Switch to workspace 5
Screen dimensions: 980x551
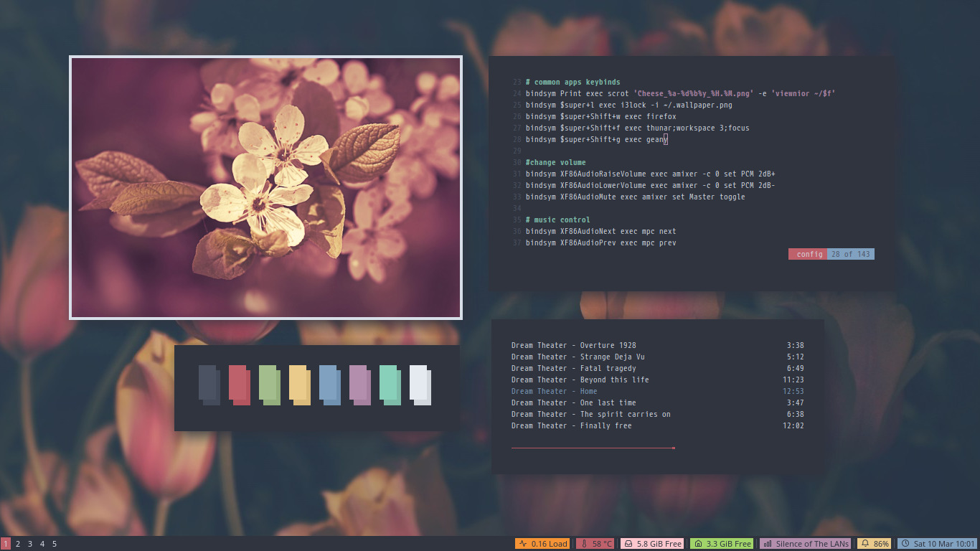point(53,545)
